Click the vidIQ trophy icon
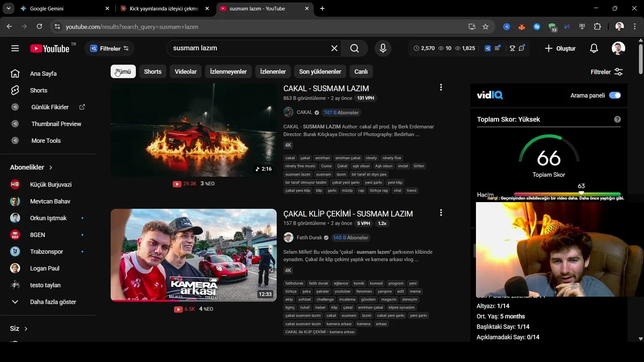This screenshot has height=362, width=644. click(512, 48)
